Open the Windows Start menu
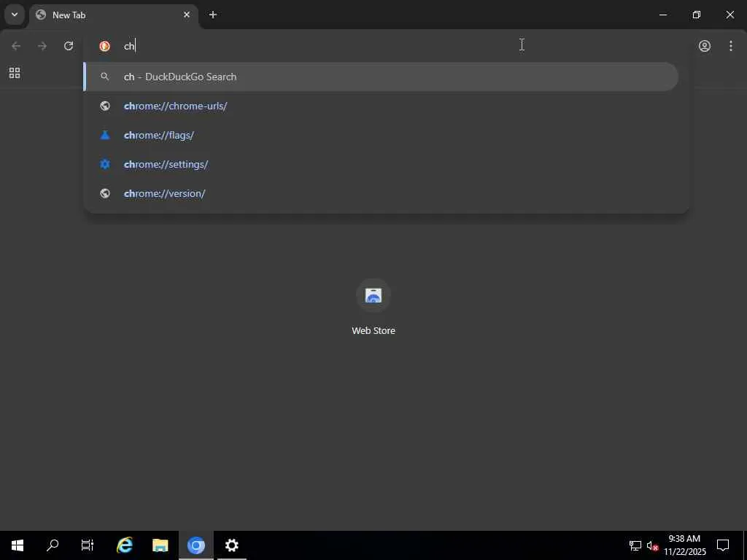747x560 pixels. [x=18, y=545]
